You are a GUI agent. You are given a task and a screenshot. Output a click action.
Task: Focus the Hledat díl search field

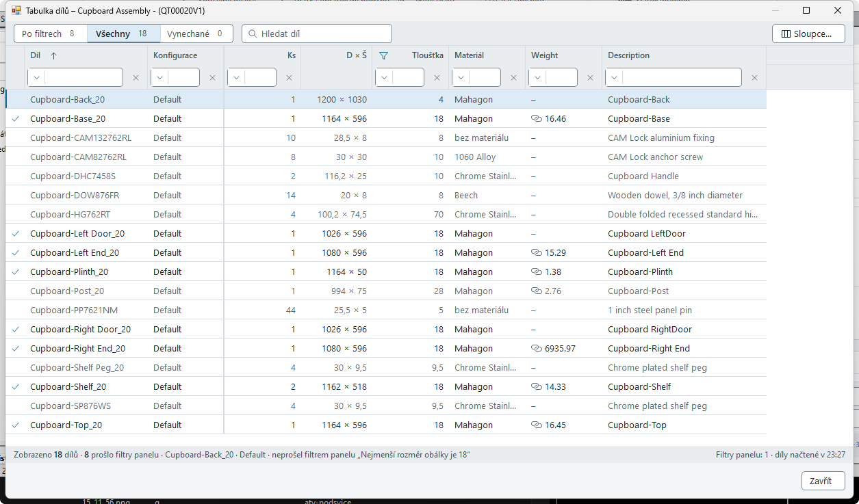point(317,34)
